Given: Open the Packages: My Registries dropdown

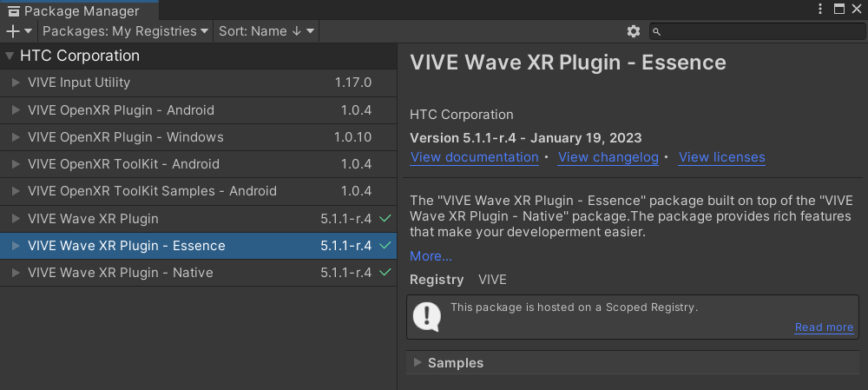Looking at the screenshot, I should 125,31.
